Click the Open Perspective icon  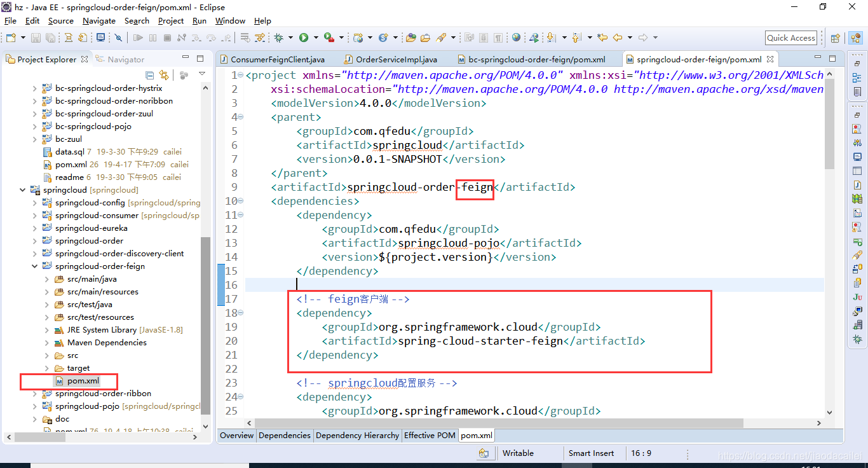point(836,38)
